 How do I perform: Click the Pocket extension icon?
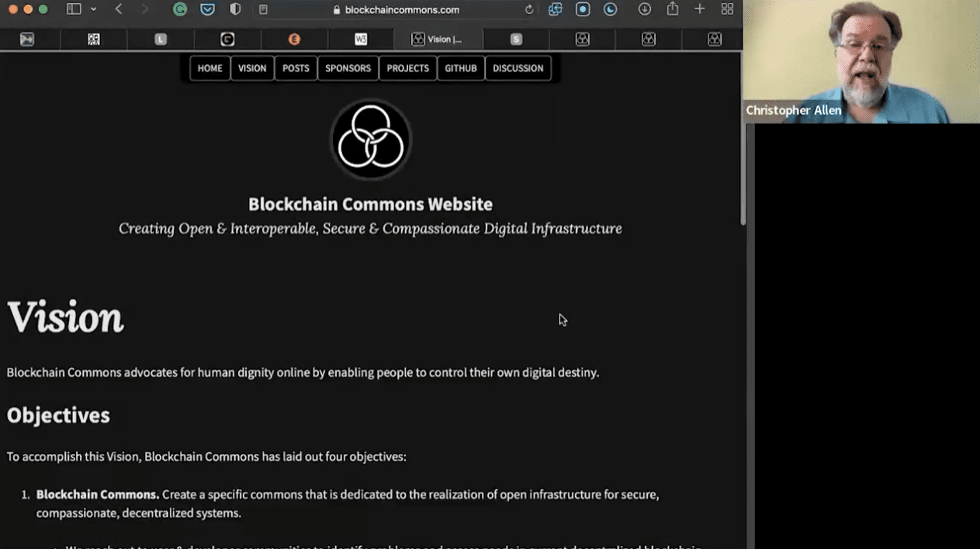207,9
